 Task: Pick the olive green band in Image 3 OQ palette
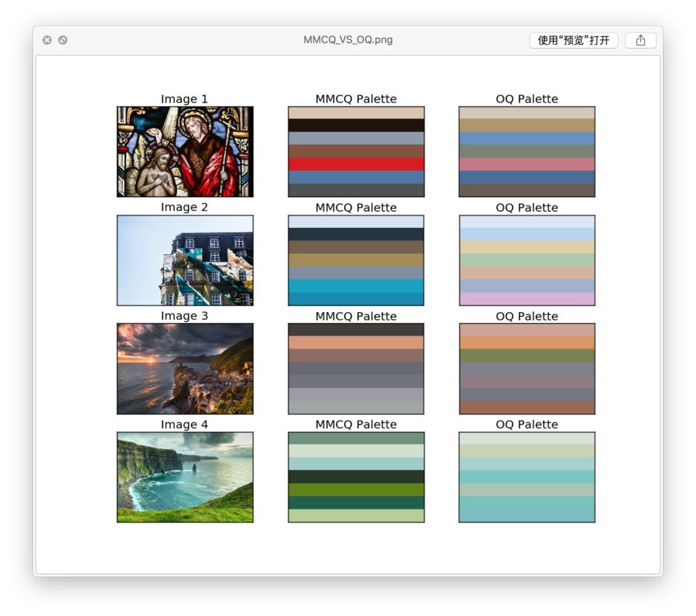pos(527,356)
